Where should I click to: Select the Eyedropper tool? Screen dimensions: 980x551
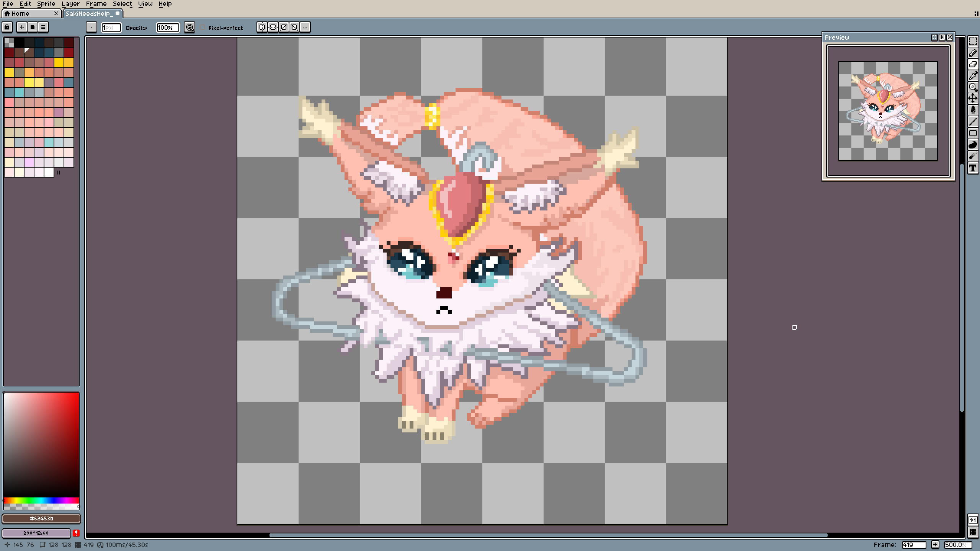[973, 76]
